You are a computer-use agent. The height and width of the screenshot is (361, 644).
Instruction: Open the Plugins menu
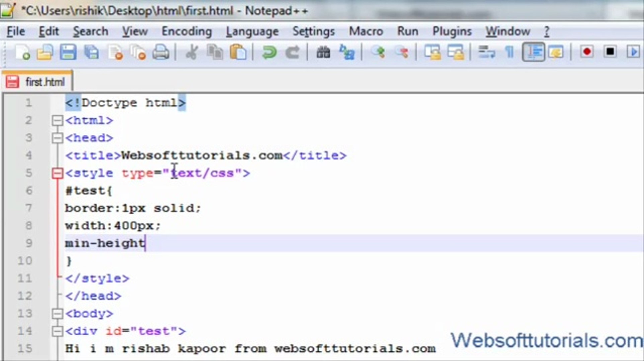pyautogui.click(x=452, y=31)
